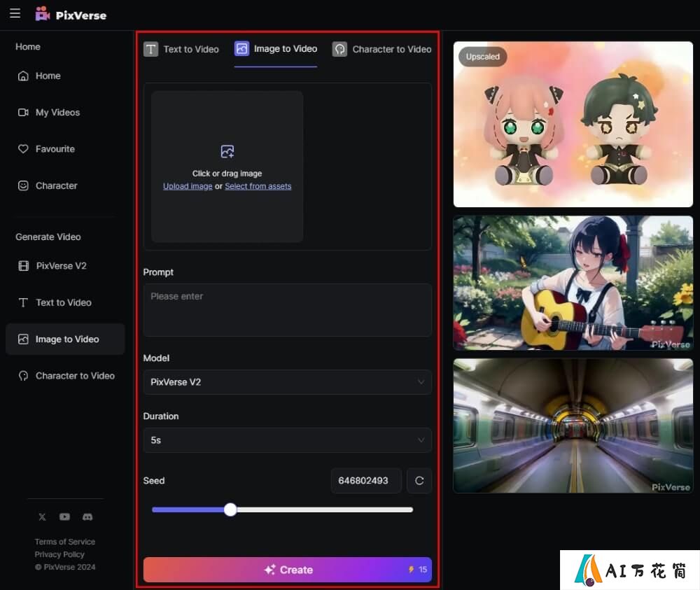Click the Image to Video tab image icon

[241, 49]
